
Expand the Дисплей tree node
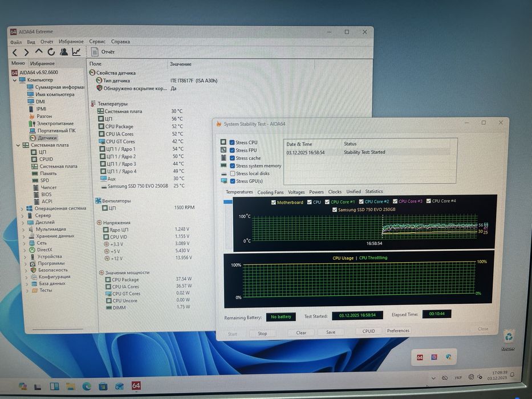(23, 222)
